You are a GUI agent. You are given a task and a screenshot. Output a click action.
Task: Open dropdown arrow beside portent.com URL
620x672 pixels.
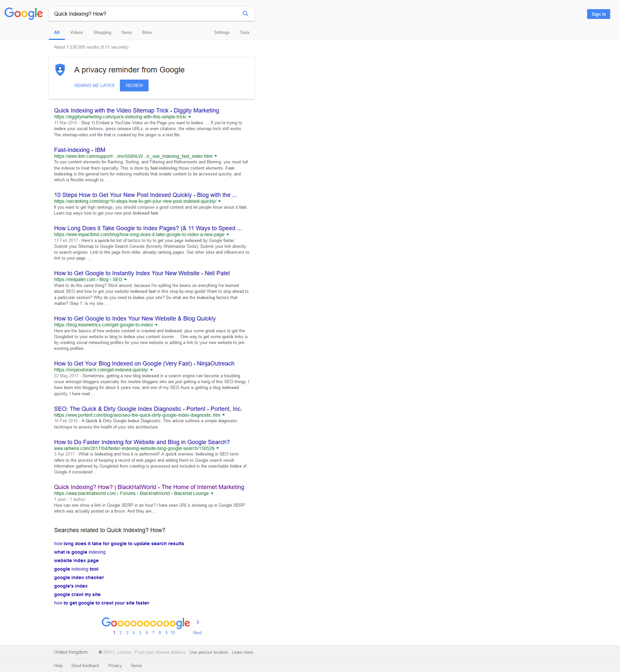point(223,415)
